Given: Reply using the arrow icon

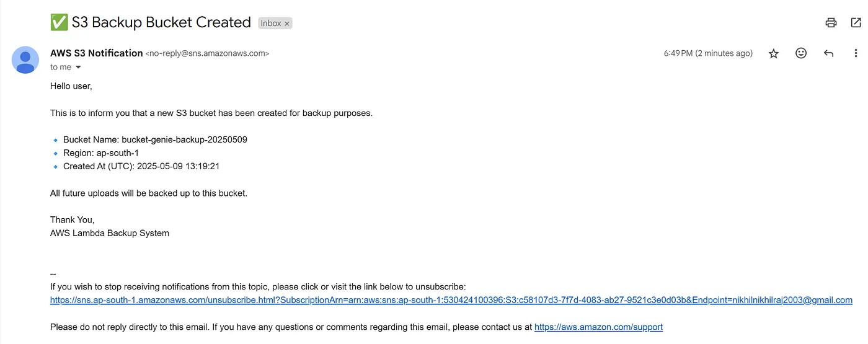Looking at the screenshot, I should (828, 53).
